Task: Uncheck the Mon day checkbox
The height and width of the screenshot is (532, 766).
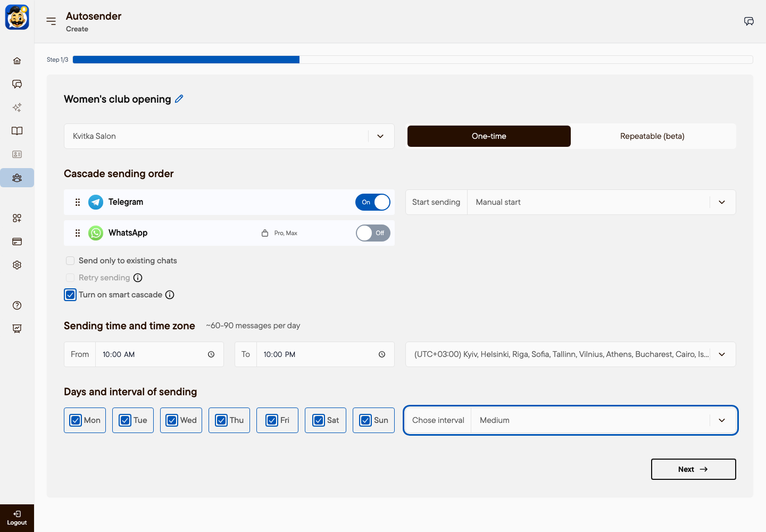Action: 76,420
